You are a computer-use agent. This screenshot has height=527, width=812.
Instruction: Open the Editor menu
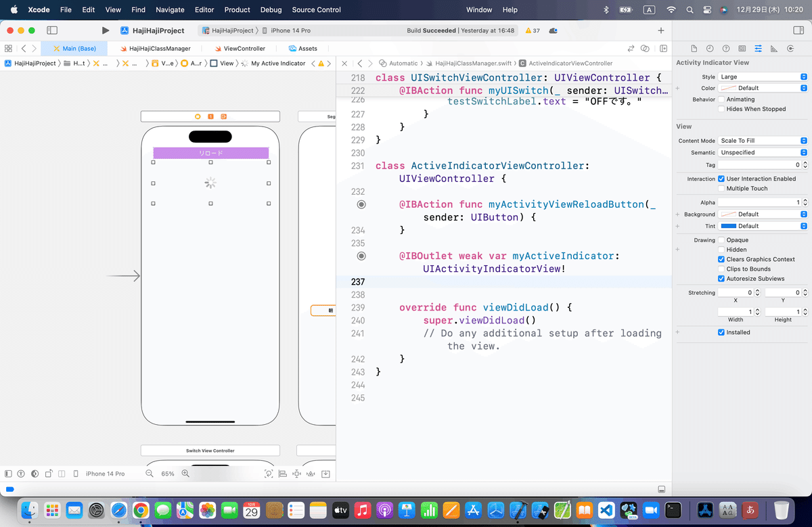click(x=204, y=9)
